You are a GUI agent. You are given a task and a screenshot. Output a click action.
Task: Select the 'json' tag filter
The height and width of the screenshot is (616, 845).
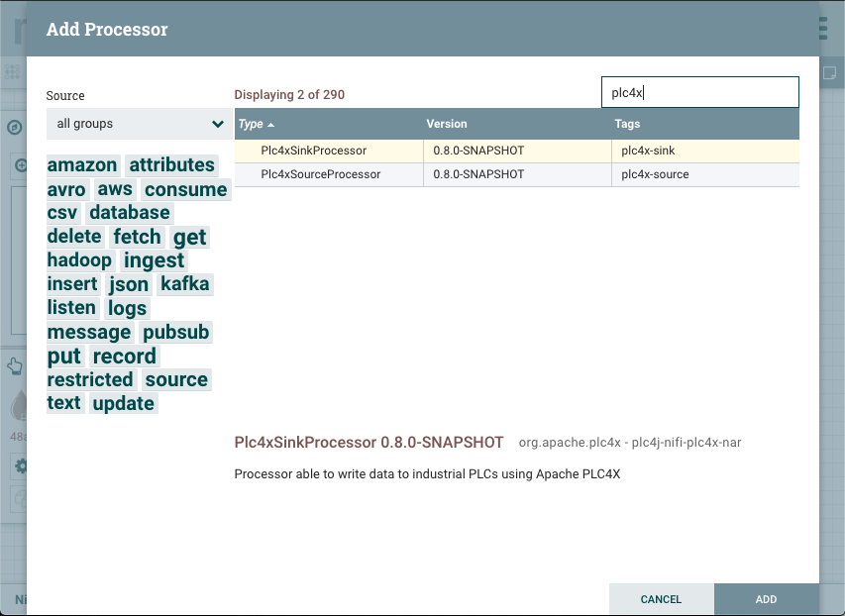[x=129, y=284]
